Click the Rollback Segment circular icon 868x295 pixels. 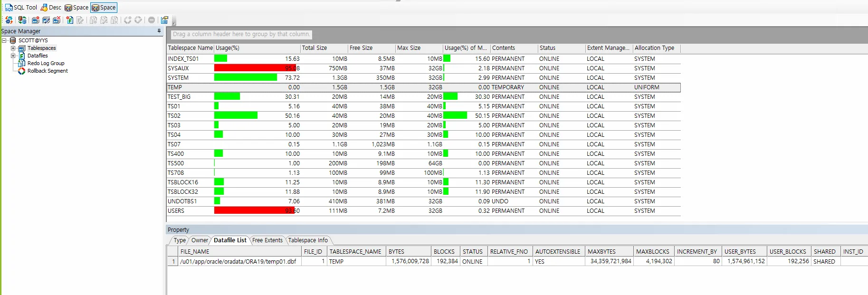(21, 71)
